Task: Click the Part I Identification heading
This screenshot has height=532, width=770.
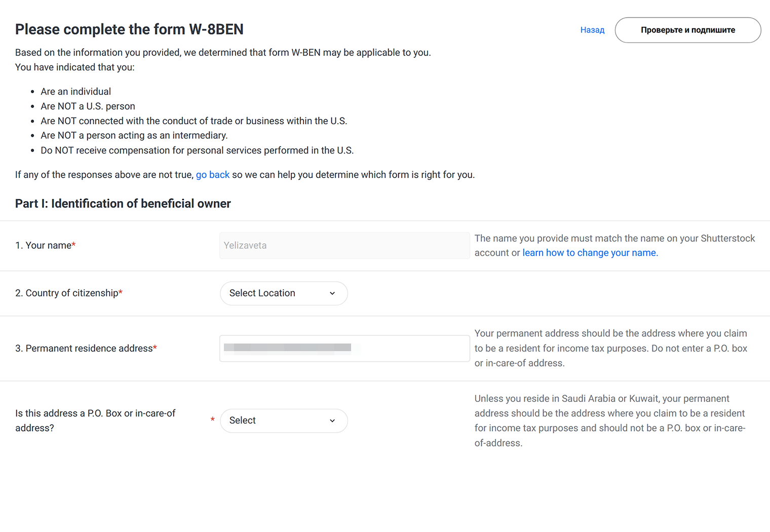Action: coord(123,204)
